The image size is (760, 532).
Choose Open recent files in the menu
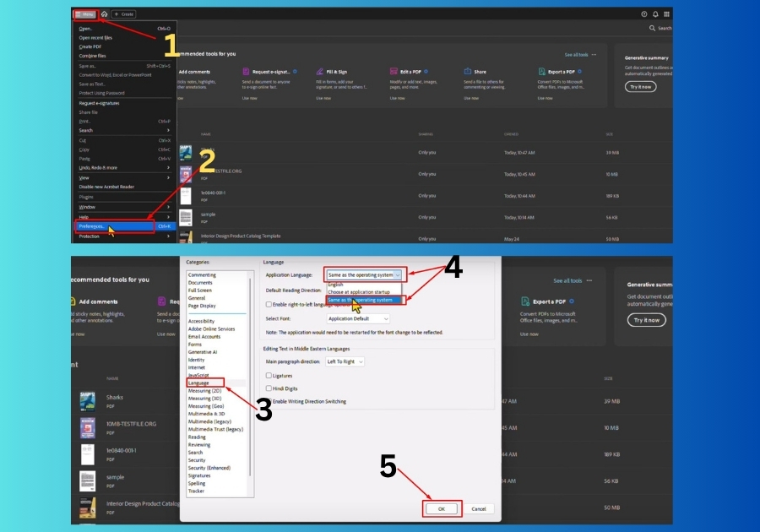point(125,38)
